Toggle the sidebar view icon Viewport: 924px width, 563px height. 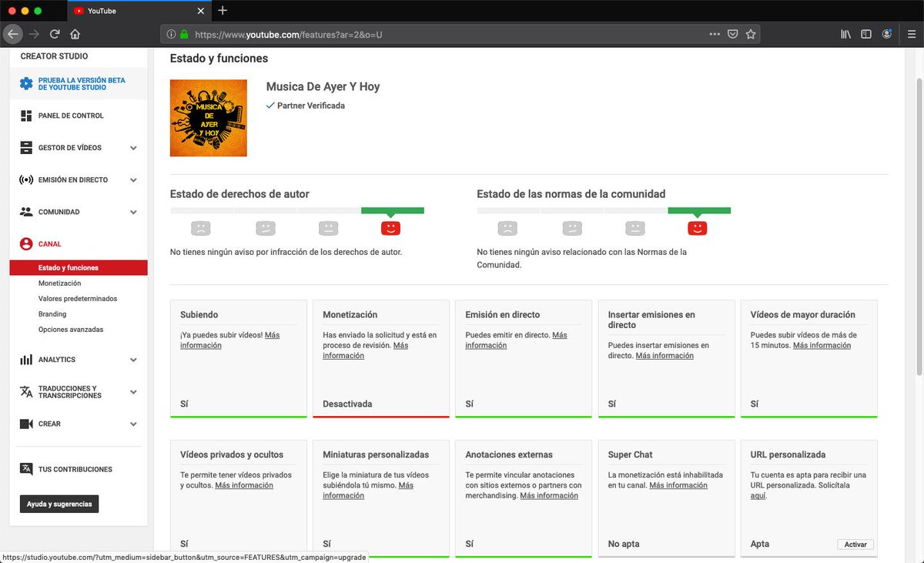pyautogui.click(x=866, y=34)
